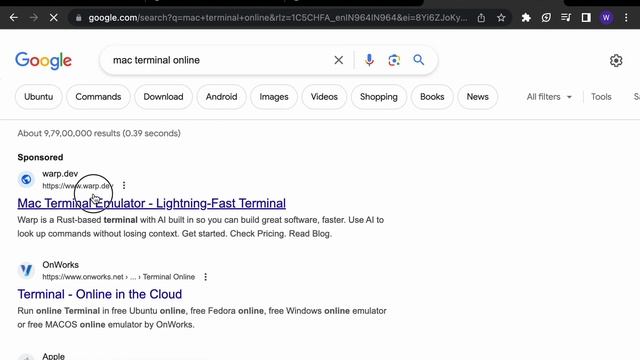640x360 pixels.
Task: Start voice search with the microphone
Action: (369, 60)
